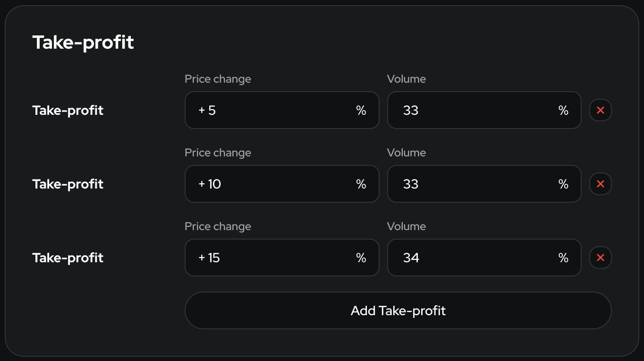
Task: Click the Price change label above +15
Action: click(x=218, y=226)
